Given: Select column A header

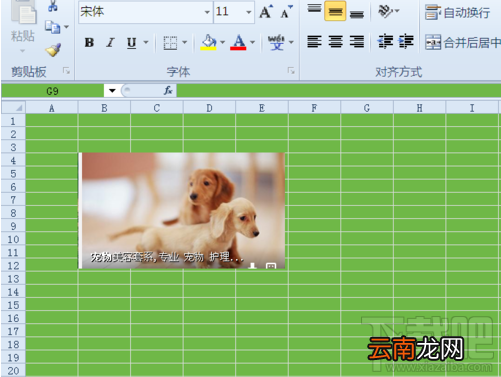Looking at the screenshot, I should click(52, 108).
